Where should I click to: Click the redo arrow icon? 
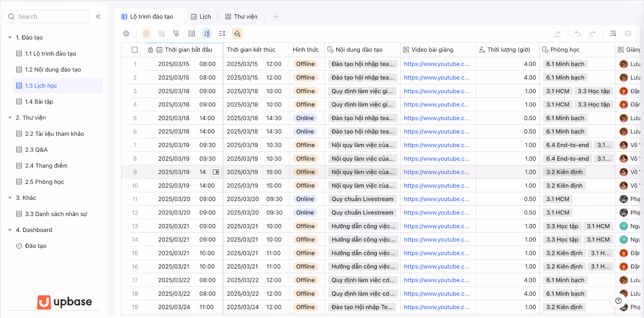(593, 34)
